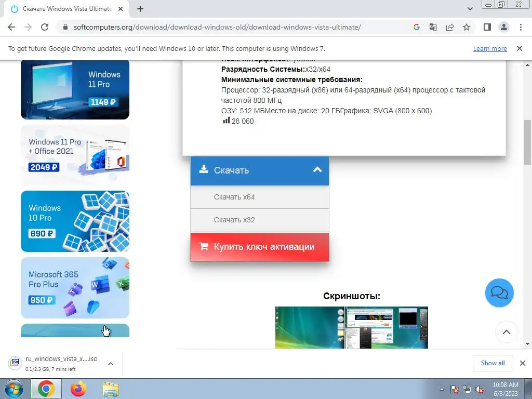Viewport: 532px width, 399px height.
Task: Bookmark this tab with the star icon
Action: pyautogui.click(x=467, y=27)
